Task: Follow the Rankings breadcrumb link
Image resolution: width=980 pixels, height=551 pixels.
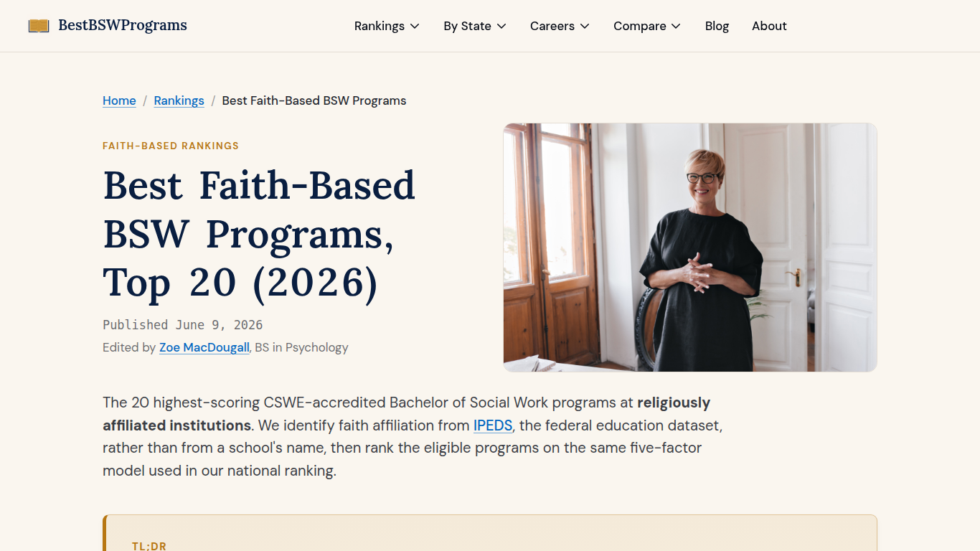Action: [179, 100]
